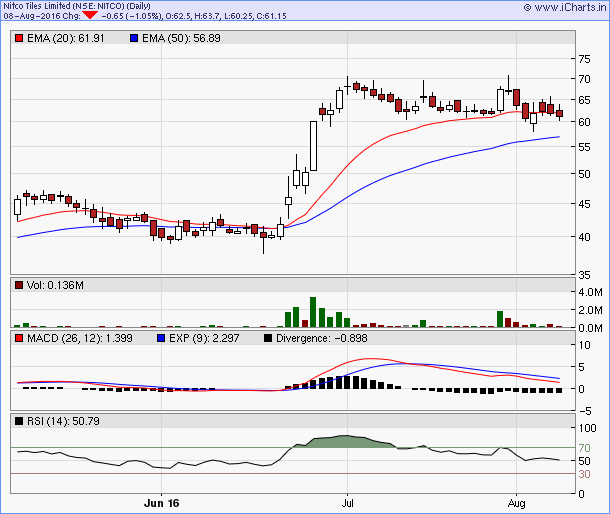The height and width of the screenshot is (514, 610).
Task: Click the shaded RSI overbought area
Action: point(346,442)
